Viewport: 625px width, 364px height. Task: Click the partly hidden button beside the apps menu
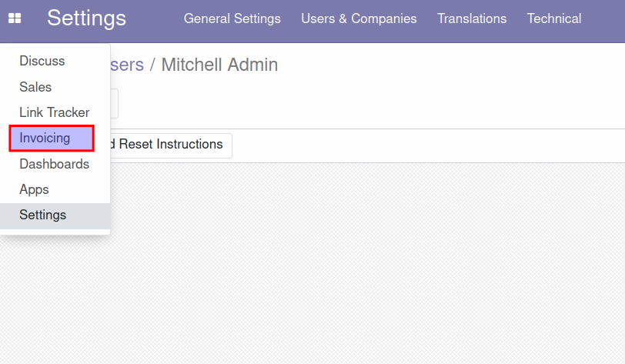pos(114,104)
